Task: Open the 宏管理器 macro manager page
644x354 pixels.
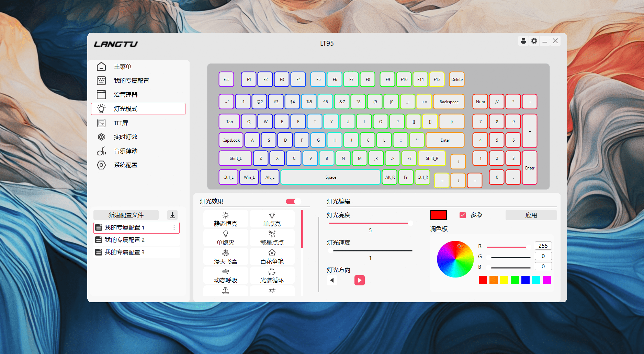Action: click(x=126, y=95)
